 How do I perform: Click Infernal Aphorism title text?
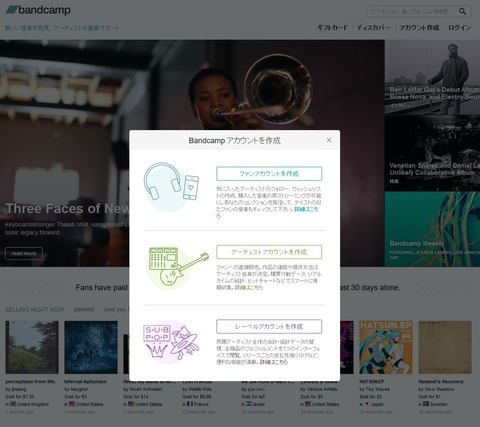[x=85, y=381]
